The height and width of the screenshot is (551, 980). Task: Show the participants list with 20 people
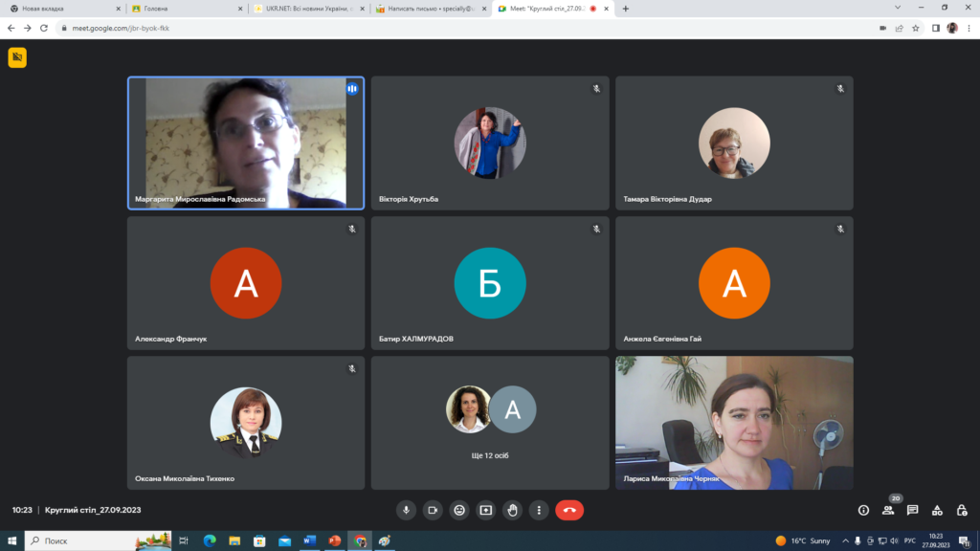click(x=888, y=510)
